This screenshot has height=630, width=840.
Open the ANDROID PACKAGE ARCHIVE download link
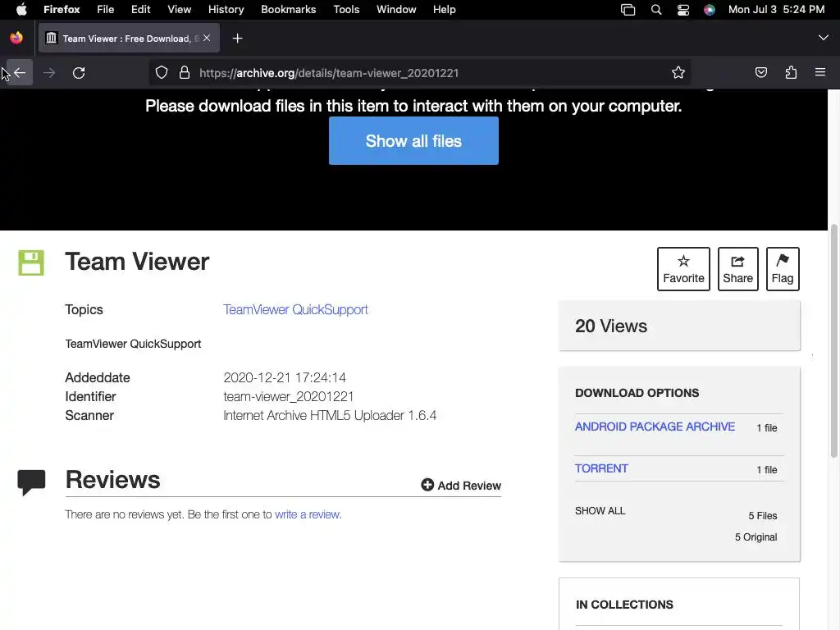[655, 427]
